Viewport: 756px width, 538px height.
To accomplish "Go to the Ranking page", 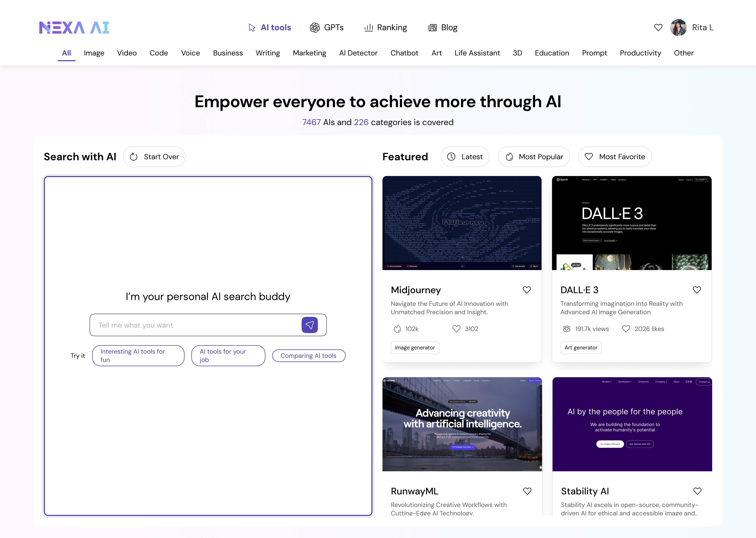I will point(386,27).
